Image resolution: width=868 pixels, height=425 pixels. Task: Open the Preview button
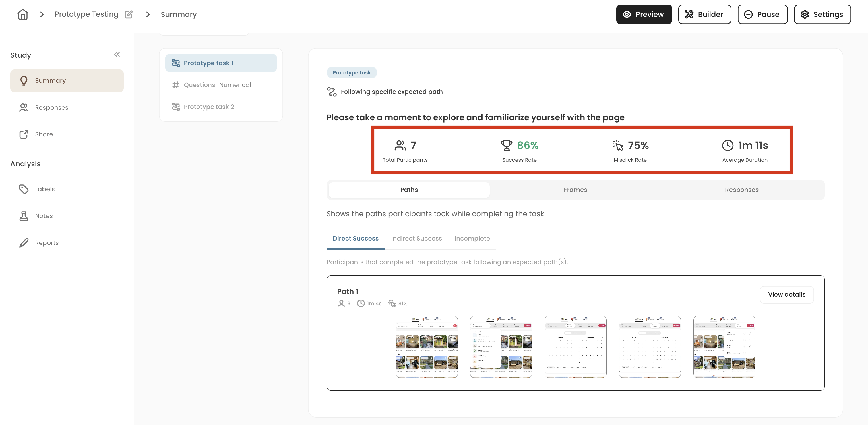tap(644, 14)
